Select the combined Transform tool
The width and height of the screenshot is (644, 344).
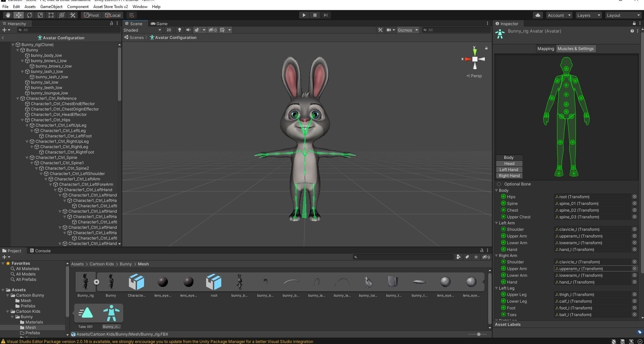coord(62,15)
